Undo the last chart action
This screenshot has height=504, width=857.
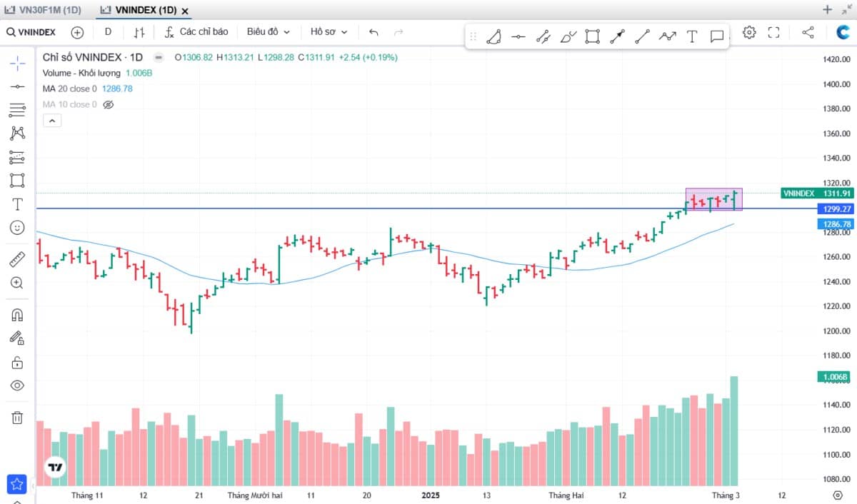click(x=374, y=32)
